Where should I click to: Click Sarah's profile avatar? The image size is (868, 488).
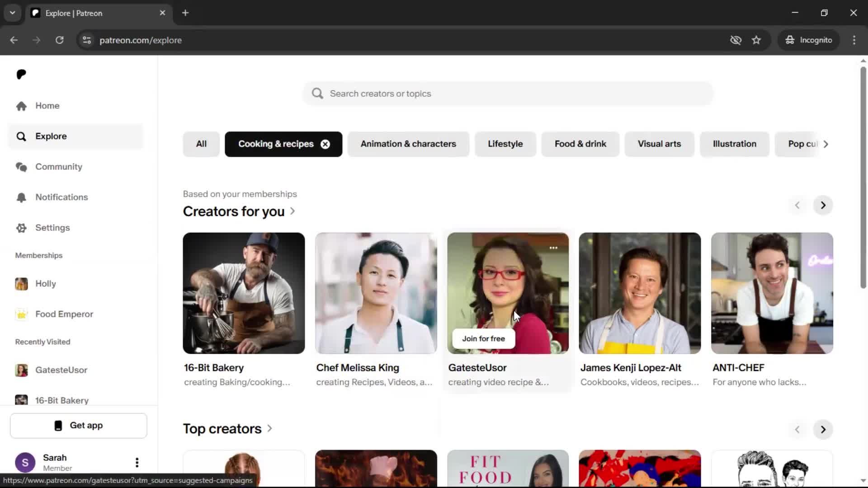[25, 462]
